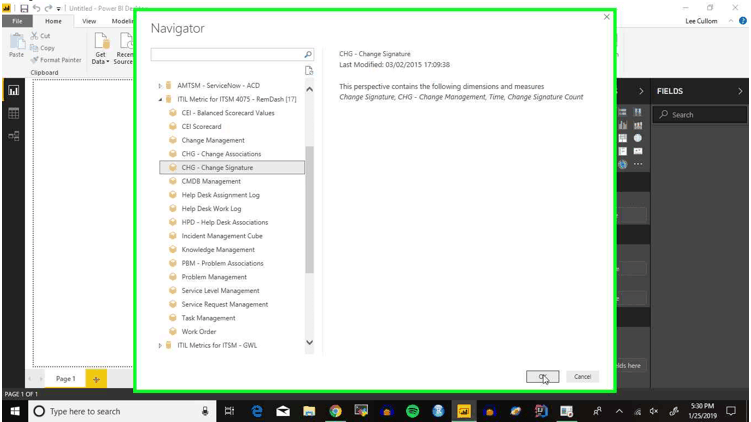Open Microsoft Edge from taskbar
The image size is (751, 422).
coord(257,411)
